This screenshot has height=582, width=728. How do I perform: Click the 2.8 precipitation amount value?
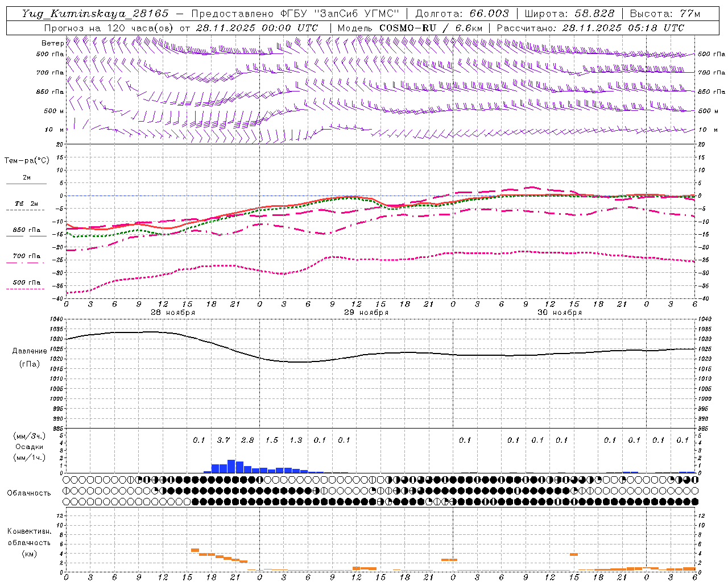click(x=247, y=440)
